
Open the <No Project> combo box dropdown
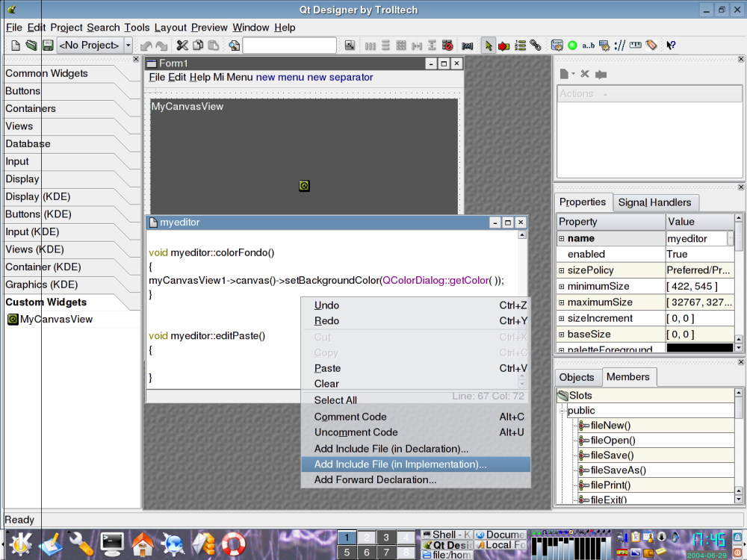pyautogui.click(x=128, y=46)
